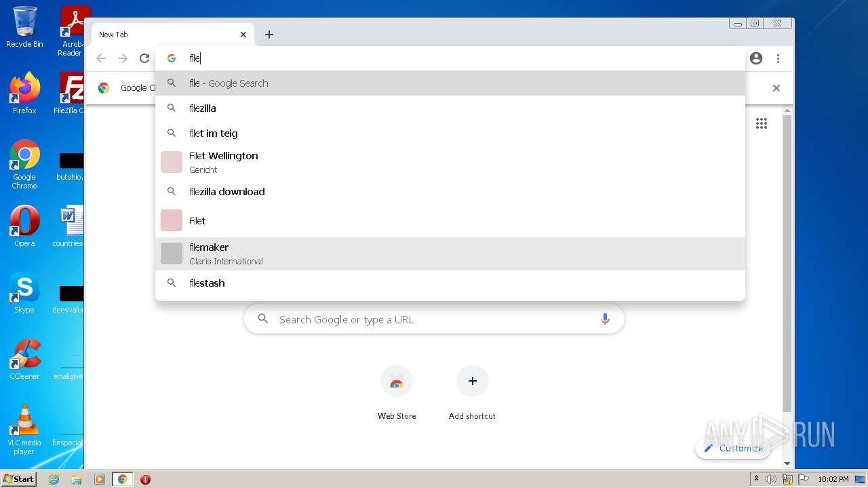Choose the 'Filet' entity suggestion
The width and height of the screenshot is (868, 488).
[x=450, y=220]
